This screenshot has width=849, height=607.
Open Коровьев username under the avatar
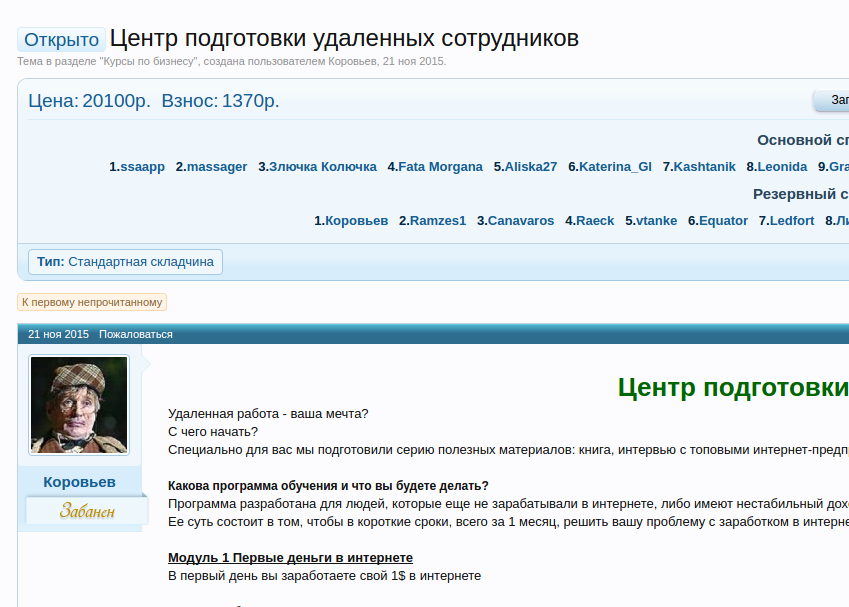(80, 482)
